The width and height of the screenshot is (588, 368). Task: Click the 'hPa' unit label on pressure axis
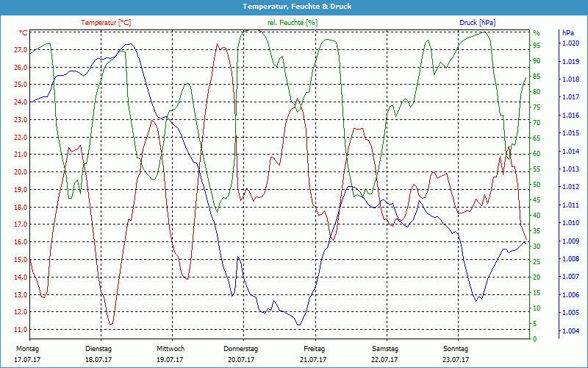(568, 32)
